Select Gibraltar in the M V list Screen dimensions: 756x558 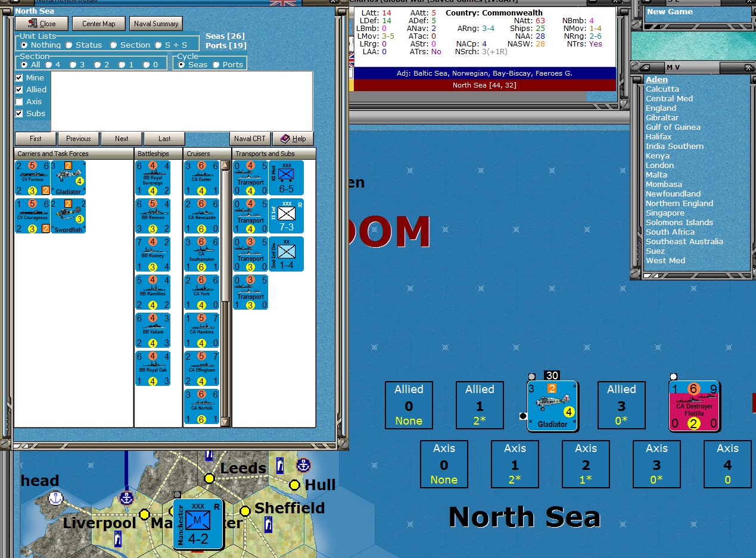point(662,117)
